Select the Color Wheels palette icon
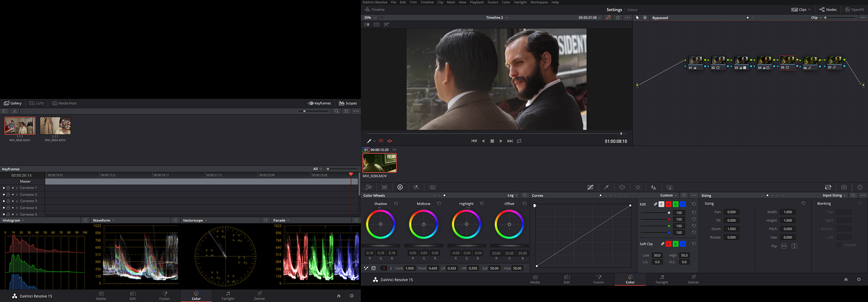 [400, 187]
